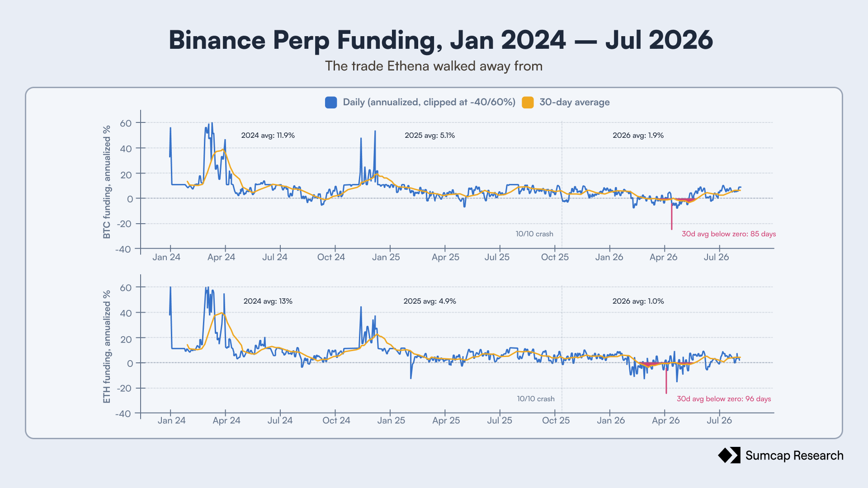The image size is (868, 488).
Task: Click 'Jul 26' tick on ETH chart
Action: 719,421
